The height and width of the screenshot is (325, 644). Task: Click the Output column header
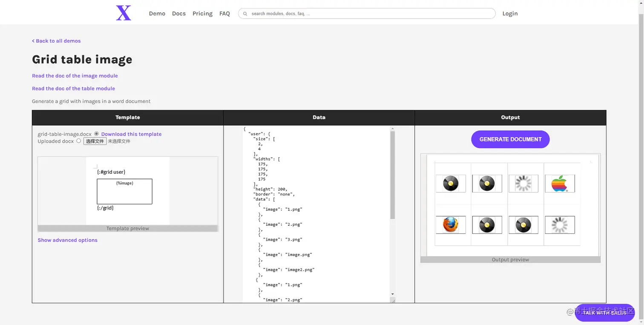coord(510,118)
